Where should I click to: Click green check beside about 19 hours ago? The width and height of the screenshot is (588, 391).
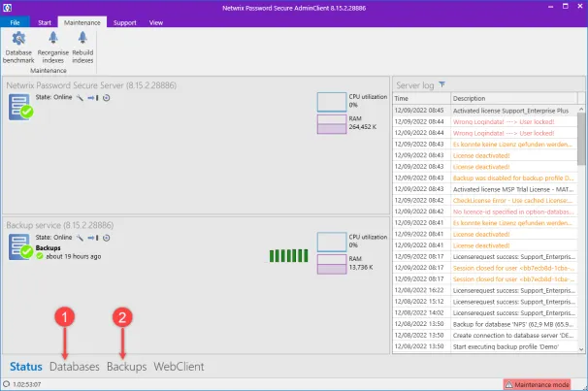pyautogui.click(x=40, y=256)
